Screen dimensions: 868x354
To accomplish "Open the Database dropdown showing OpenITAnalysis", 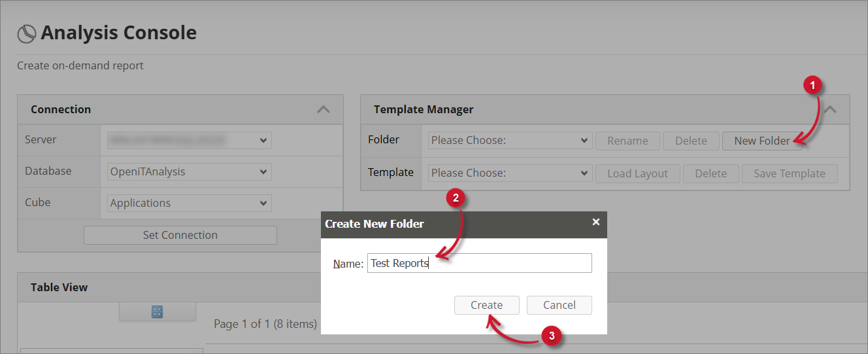I will tap(190, 171).
